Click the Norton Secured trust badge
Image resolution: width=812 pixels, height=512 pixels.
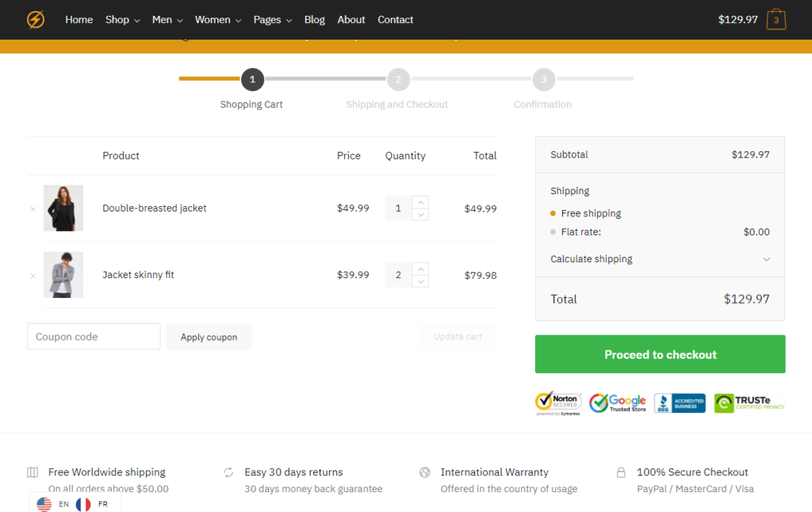click(x=558, y=403)
